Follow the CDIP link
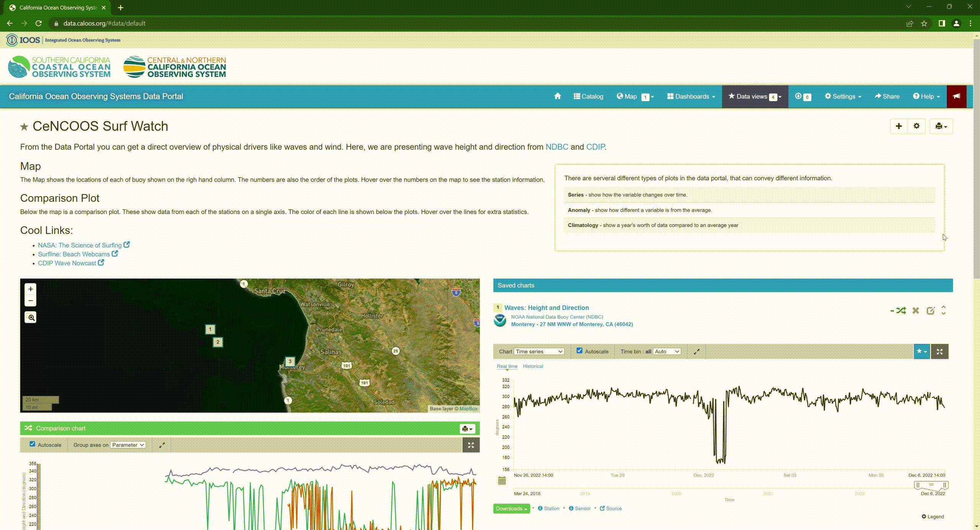 pos(596,147)
